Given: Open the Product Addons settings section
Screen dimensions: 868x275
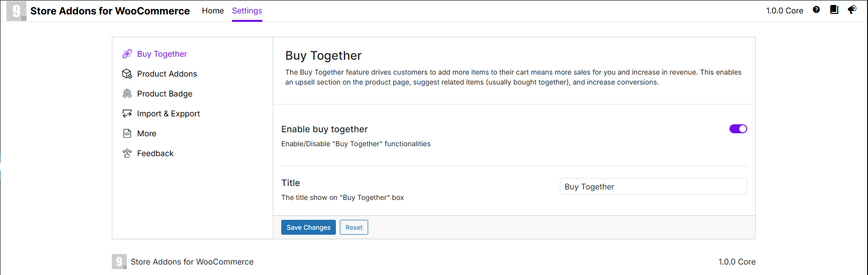Looking at the screenshot, I should point(167,74).
